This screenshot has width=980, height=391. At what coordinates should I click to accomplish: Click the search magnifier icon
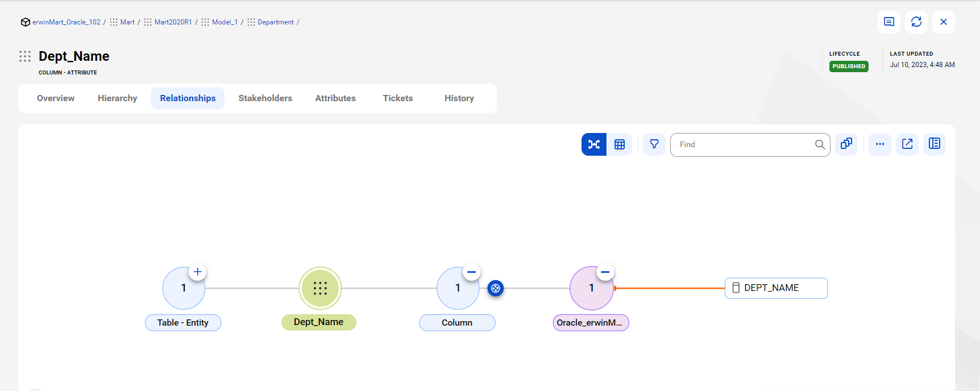pos(820,145)
